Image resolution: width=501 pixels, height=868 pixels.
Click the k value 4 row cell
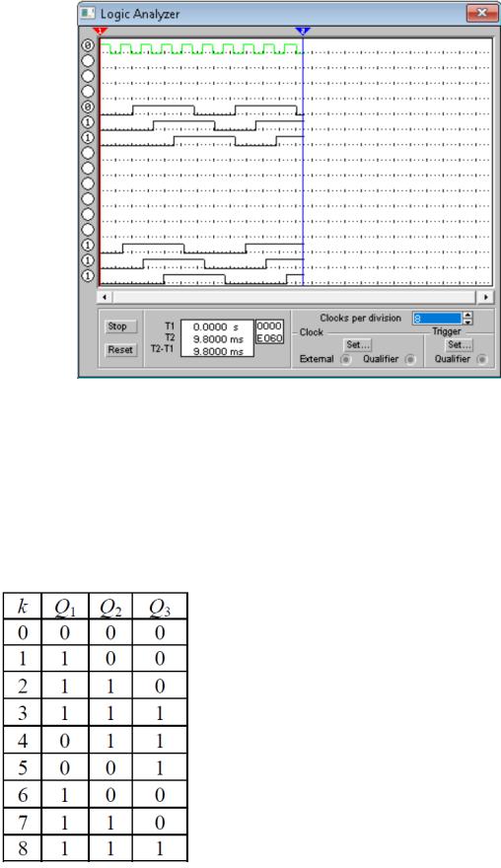pos(22,741)
